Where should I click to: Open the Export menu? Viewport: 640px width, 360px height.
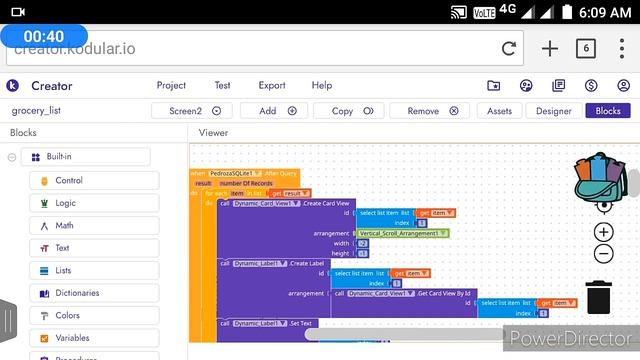point(272,85)
